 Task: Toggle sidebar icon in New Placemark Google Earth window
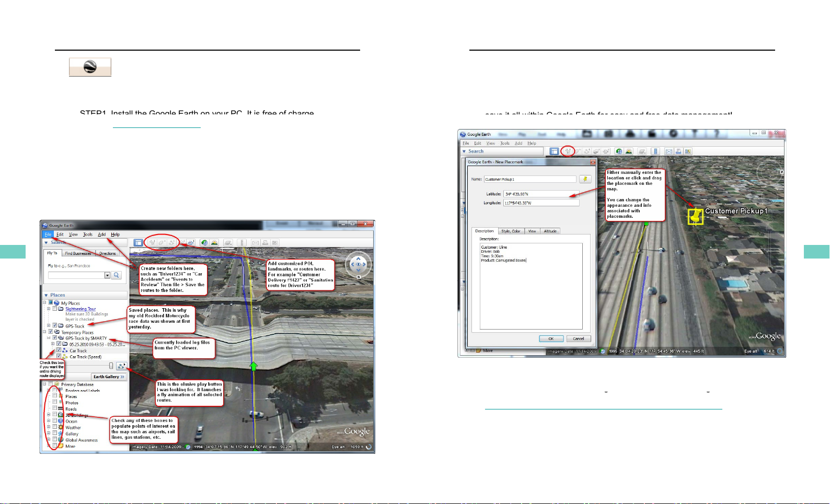(x=554, y=151)
